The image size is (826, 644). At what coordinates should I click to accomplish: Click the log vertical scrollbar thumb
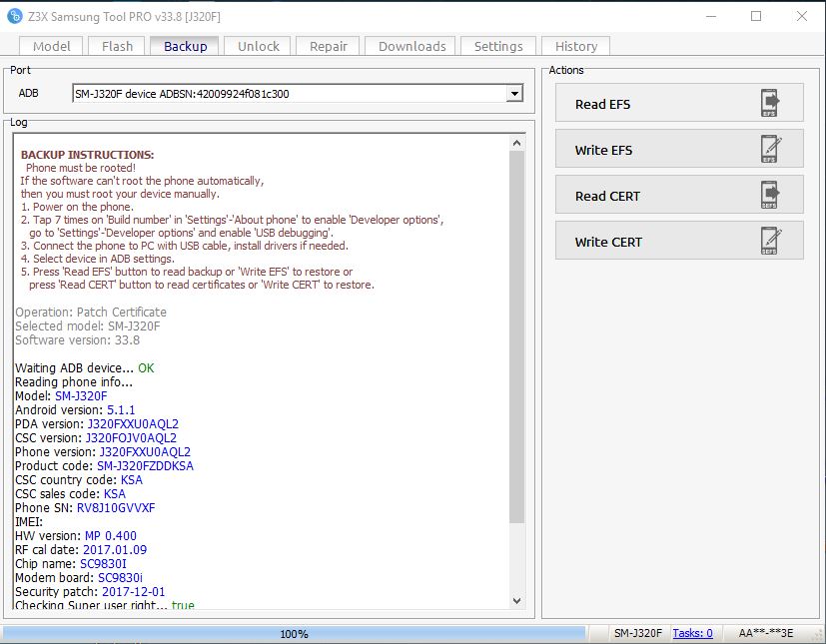516,337
